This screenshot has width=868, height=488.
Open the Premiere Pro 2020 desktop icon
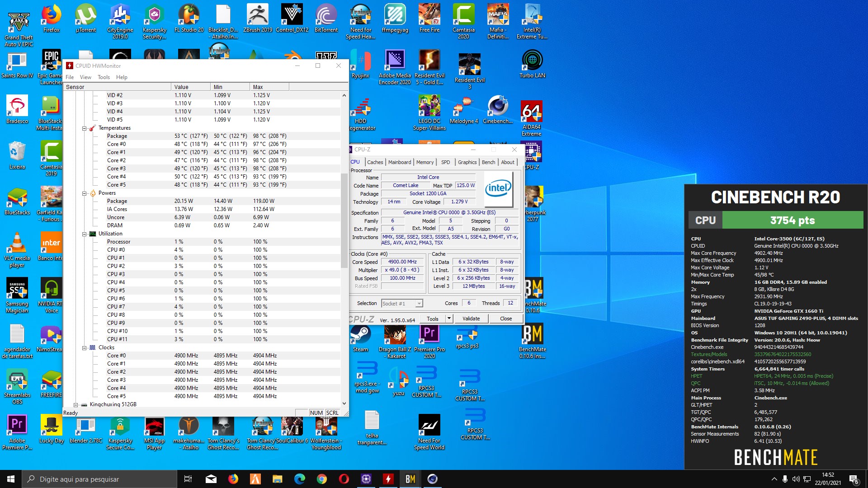coord(429,341)
